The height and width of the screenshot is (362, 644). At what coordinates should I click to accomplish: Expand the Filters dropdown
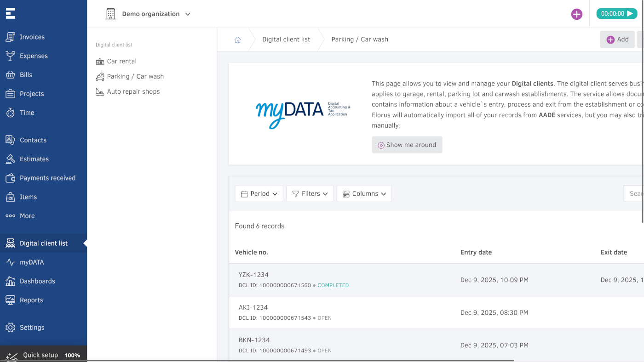coord(310,194)
